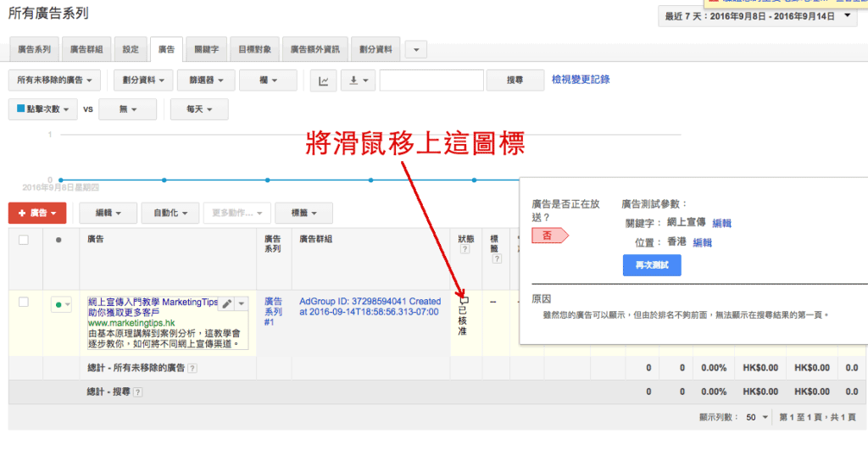Switch to the 劃分資料 tab
868x450 pixels.
376,49
